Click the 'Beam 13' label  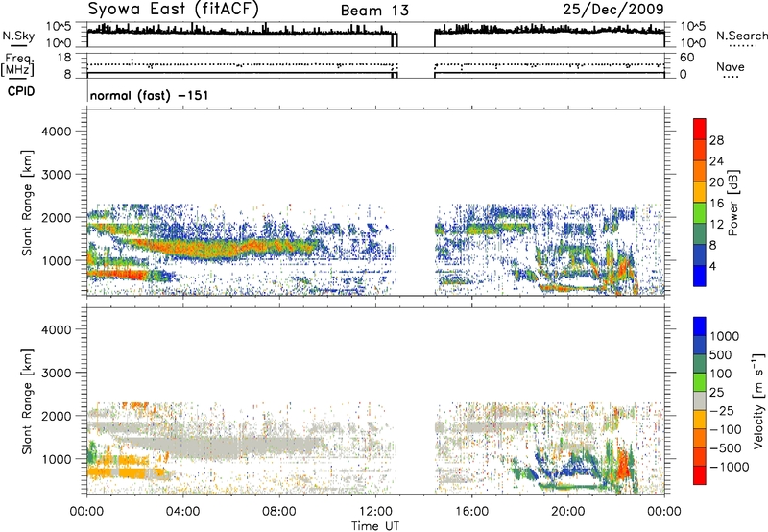(x=374, y=11)
